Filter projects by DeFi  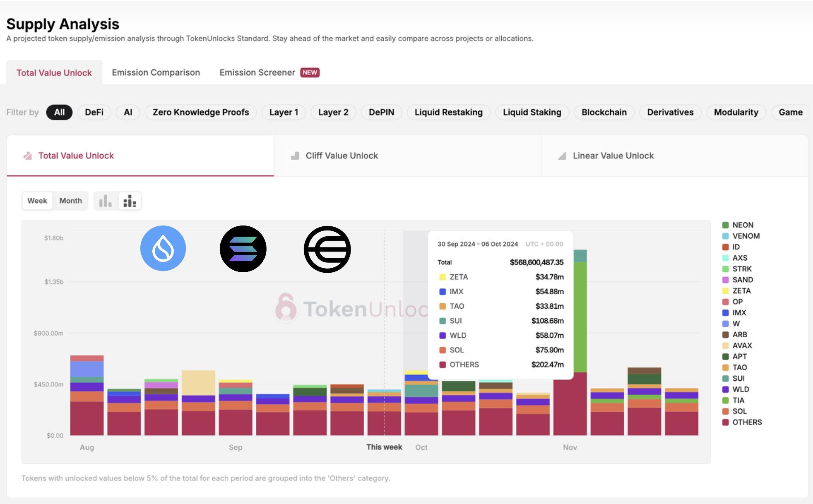click(x=94, y=112)
